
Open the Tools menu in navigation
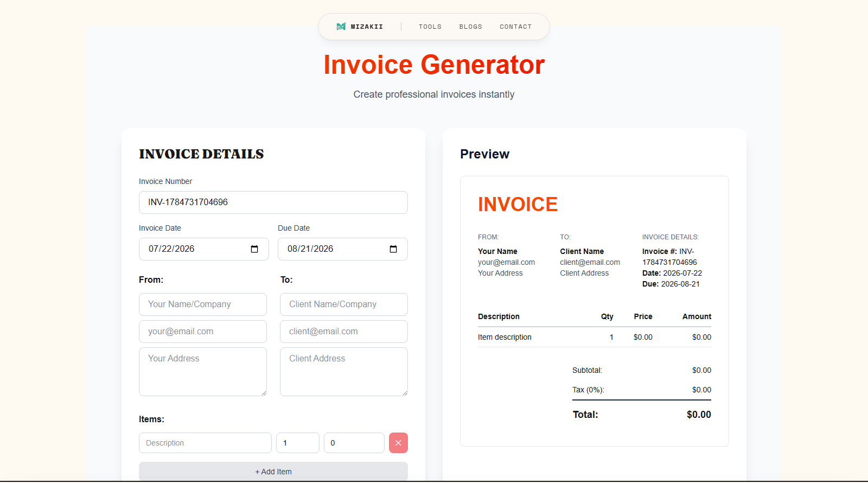[x=430, y=27]
